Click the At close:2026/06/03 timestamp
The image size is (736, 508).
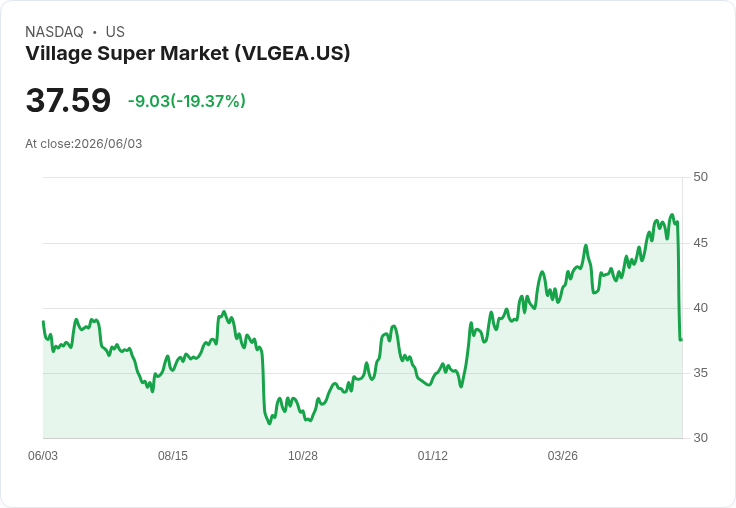pos(84,144)
